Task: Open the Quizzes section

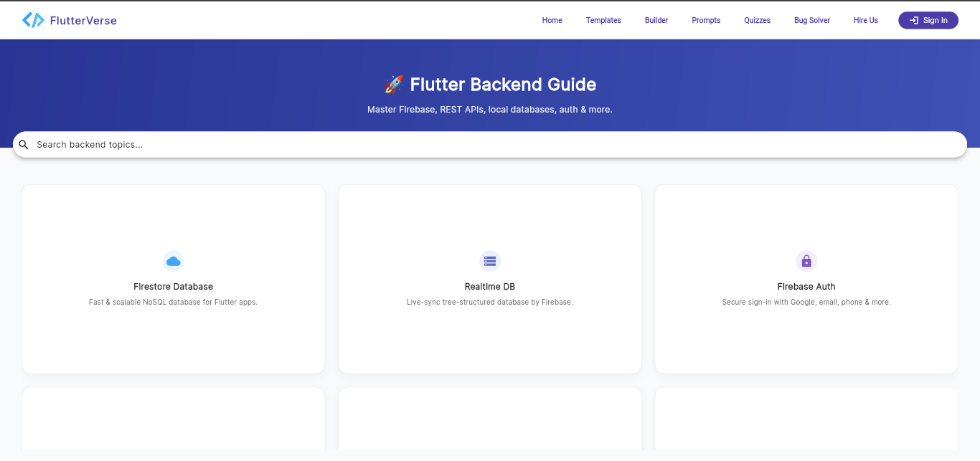Action: click(x=757, y=20)
